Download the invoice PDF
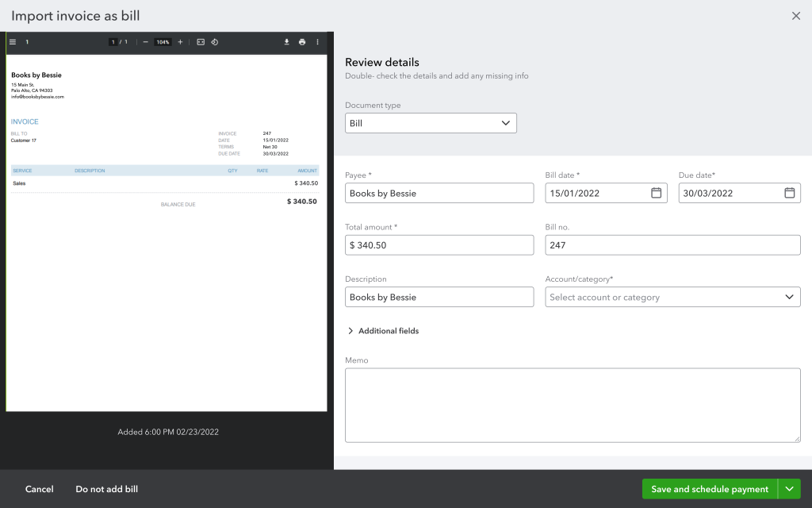 coord(286,42)
